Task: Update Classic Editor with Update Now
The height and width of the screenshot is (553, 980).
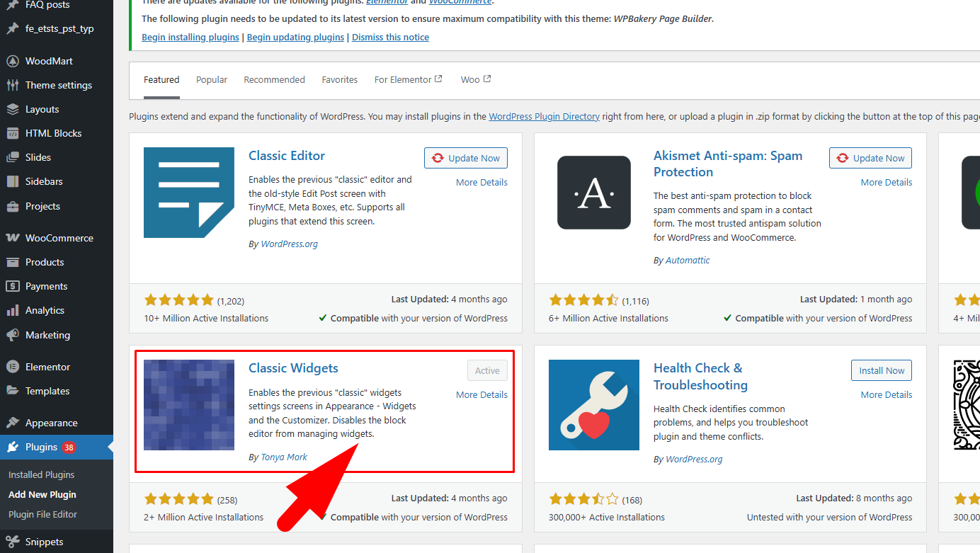Action: [x=466, y=158]
